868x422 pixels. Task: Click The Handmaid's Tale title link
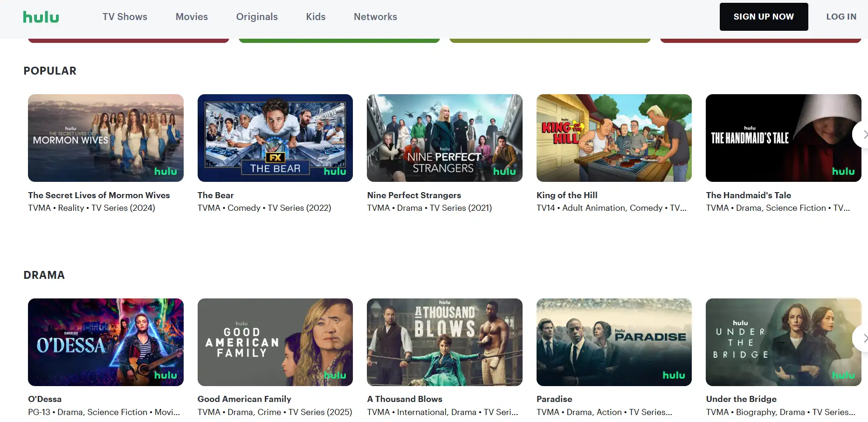(748, 195)
